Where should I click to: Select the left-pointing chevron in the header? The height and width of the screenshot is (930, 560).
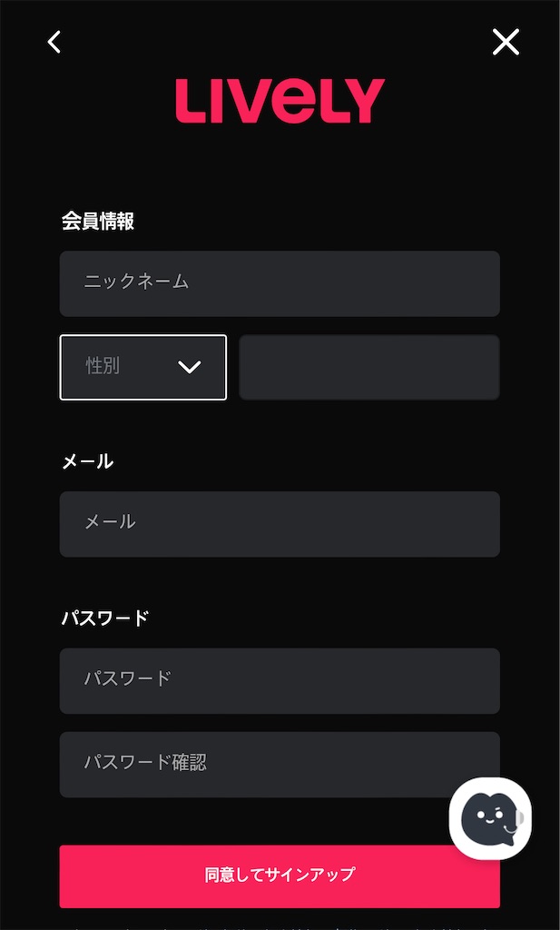[54, 42]
